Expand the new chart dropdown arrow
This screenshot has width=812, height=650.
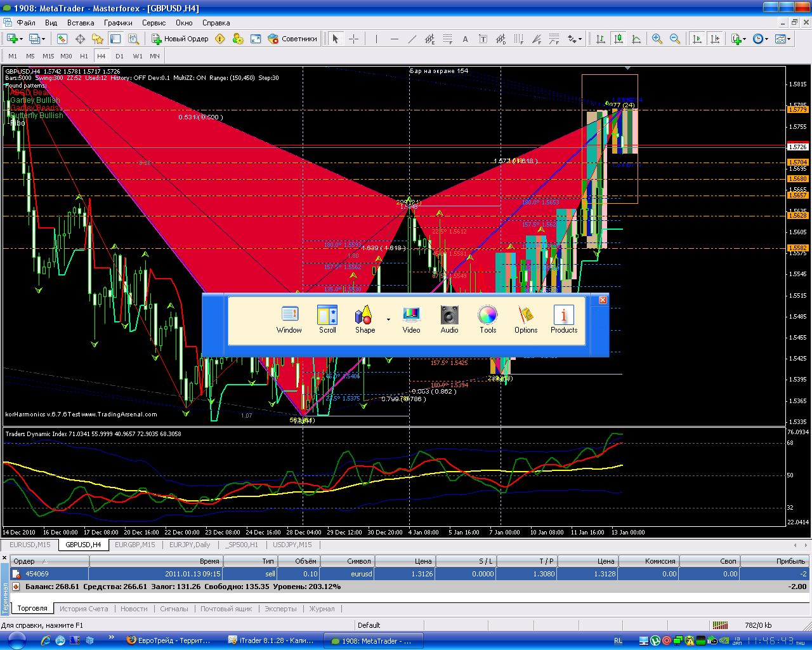(21, 39)
